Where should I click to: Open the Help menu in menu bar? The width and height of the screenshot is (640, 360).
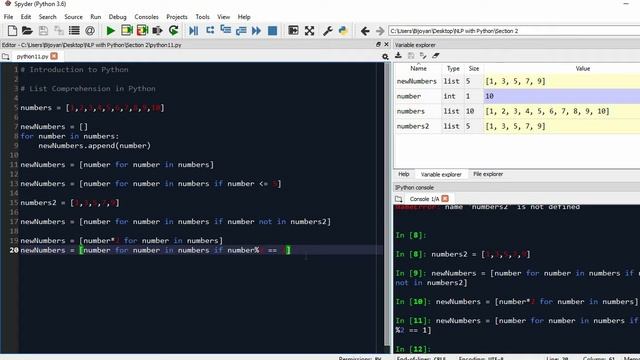(x=244, y=17)
